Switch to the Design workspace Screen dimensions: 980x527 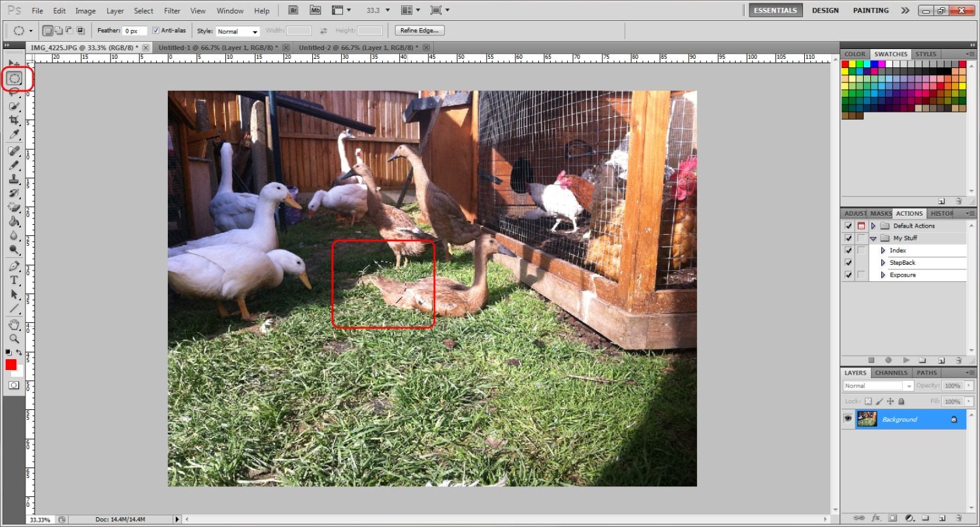coord(825,10)
